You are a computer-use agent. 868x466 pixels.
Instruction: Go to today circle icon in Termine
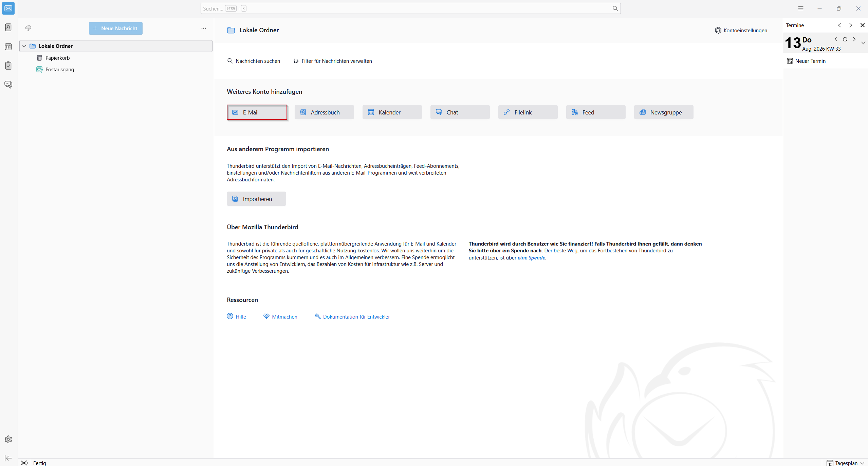845,39
